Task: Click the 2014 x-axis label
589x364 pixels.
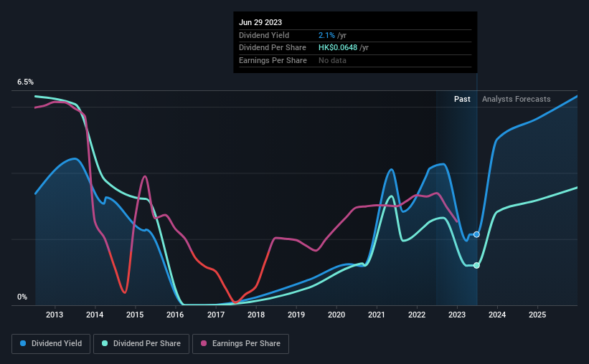Action: coord(95,315)
